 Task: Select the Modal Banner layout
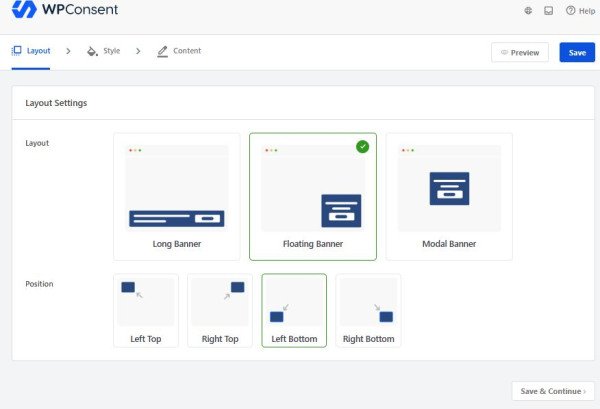449,197
